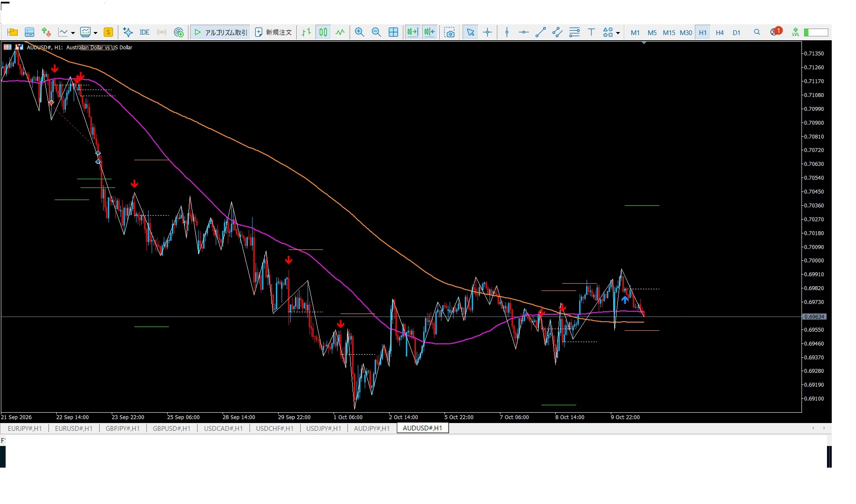Click the green LVL icon
The width and height of the screenshot is (856, 504).
coord(795,32)
